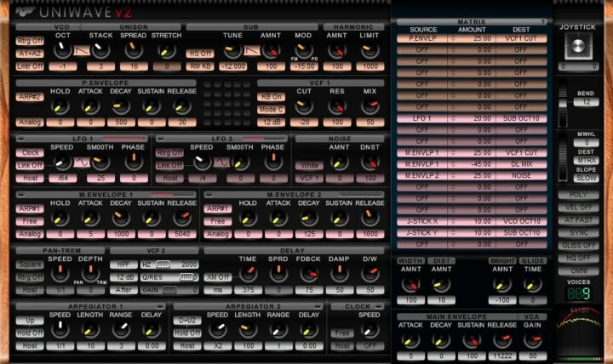Click the VCO sawtooth waveform icon
This screenshot has width=613, height=364.
tap(81, 51)
